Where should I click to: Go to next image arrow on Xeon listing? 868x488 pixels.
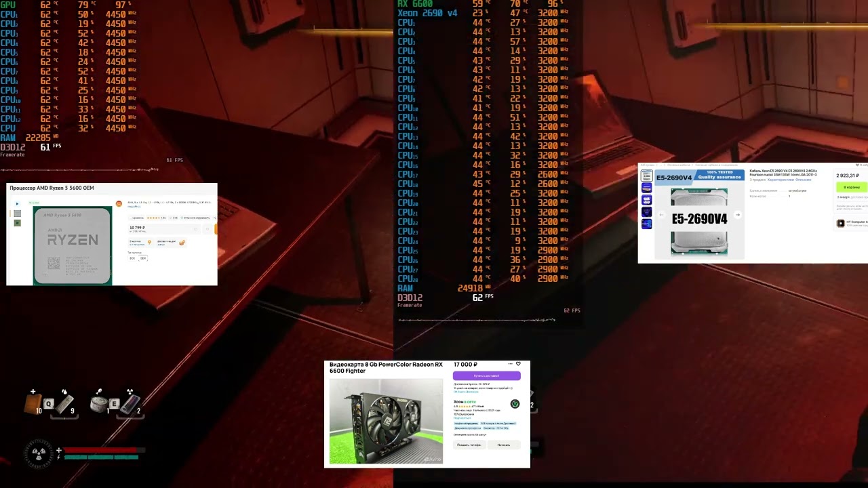pyautogui.click(x=737, y=215)
